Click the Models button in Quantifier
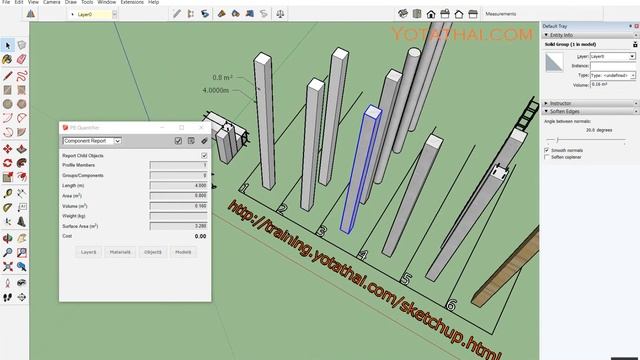The width and height of the screenshot is (640, 360). [x=183, y=252]
